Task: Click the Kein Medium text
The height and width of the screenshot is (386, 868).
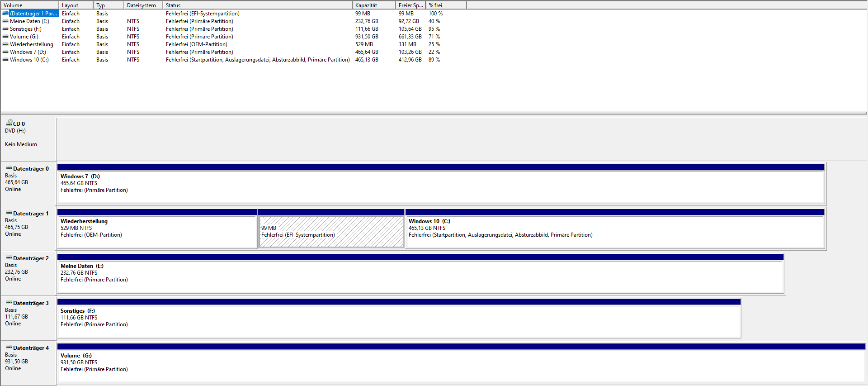Action: 21,144
